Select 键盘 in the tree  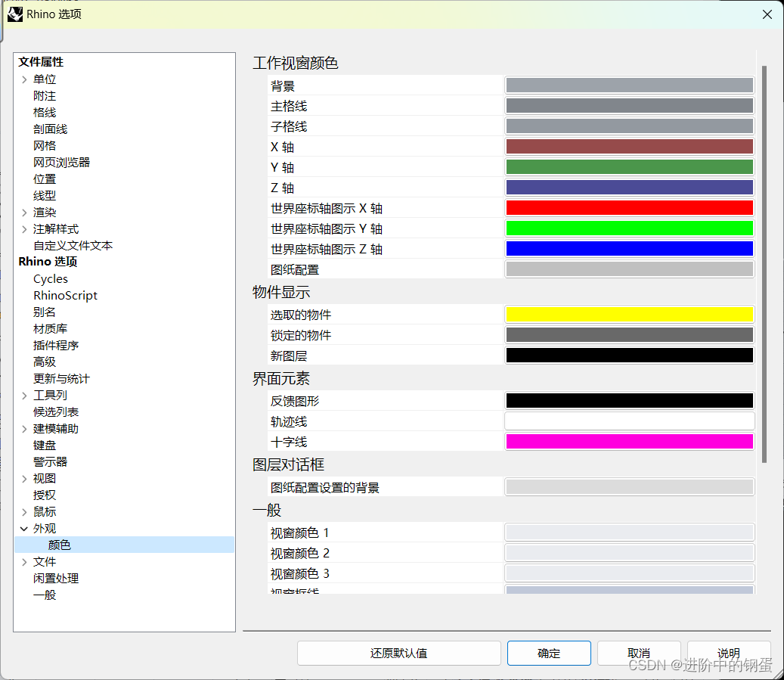[x=45, y=446]
